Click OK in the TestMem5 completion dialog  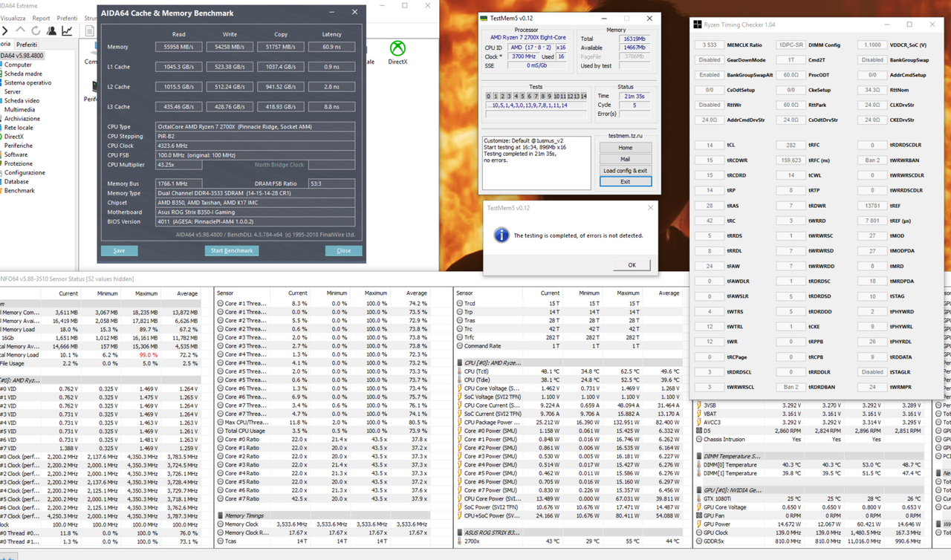(632, 264)
